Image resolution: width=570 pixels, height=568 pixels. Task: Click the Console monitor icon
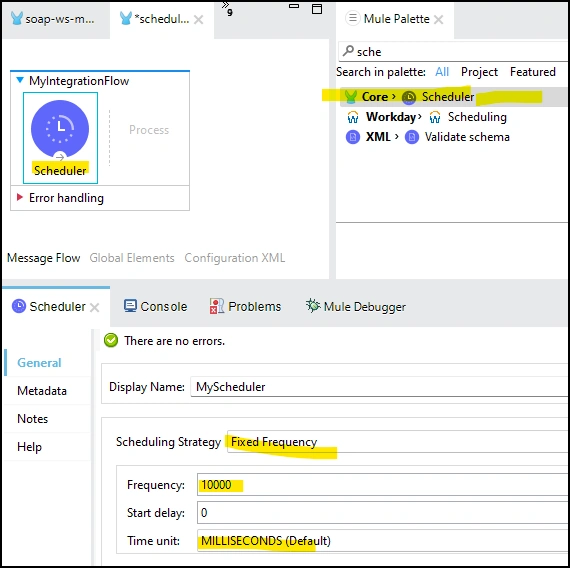point(130,306)
